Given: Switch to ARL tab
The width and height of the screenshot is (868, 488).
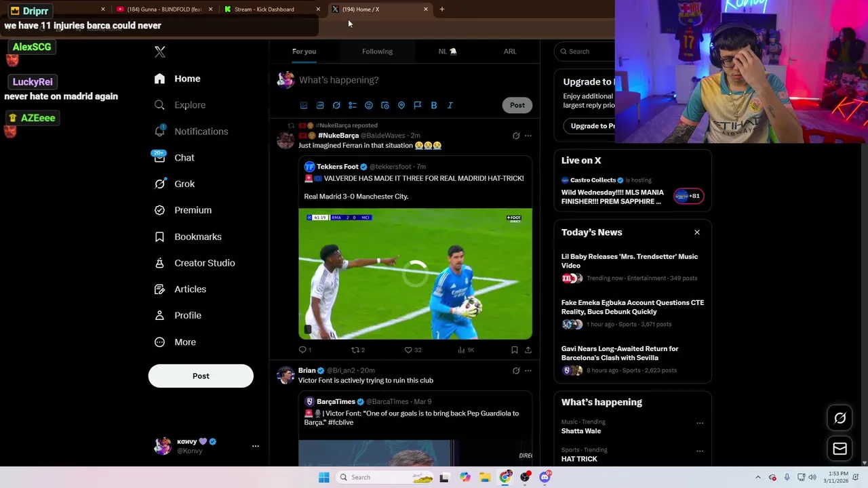Looking at the screenshot, I should click(510, 52).
